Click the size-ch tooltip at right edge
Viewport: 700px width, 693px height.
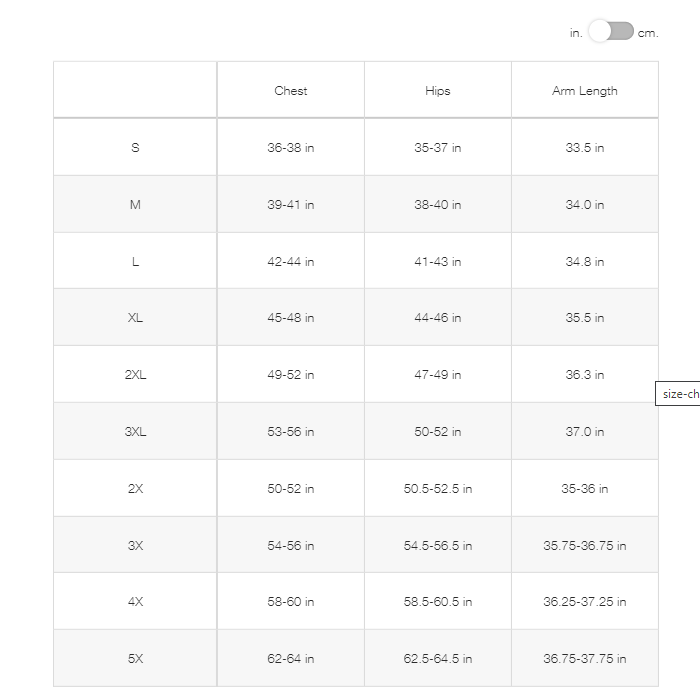(x=679, y=394)
